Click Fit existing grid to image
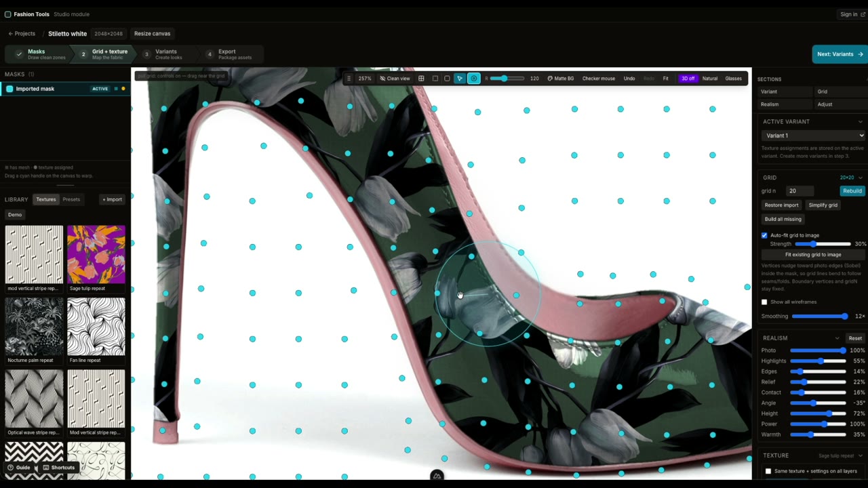Screen dimensions: 868x488 click(812, 255)
